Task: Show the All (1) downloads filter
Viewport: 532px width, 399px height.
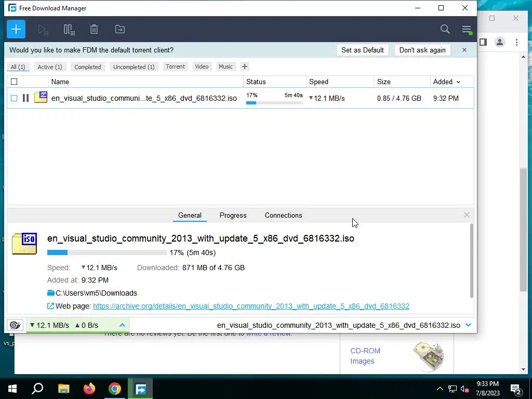Action: pyautogui.click(x=18, y=67)
